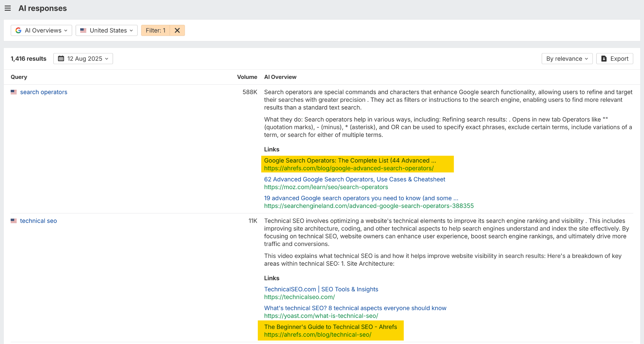Click the export document icon on the Export button
The width and height of the screenshot is (644, 344).
point(604,58)
